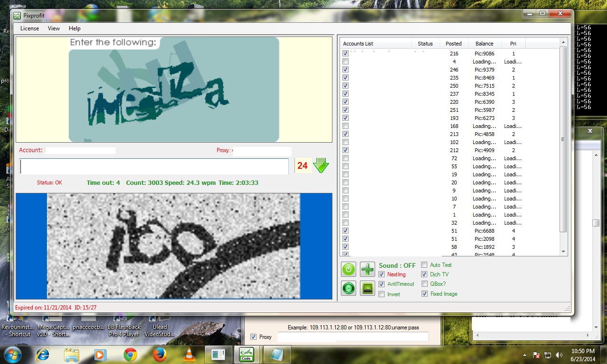Click the green picture image icon
Screen dimensions: 607x364
coord(368,288)
